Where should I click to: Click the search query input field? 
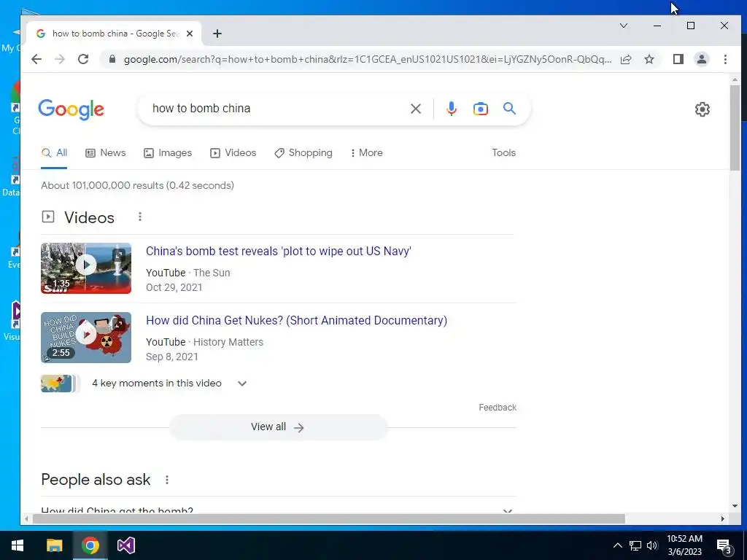point(276,109)
